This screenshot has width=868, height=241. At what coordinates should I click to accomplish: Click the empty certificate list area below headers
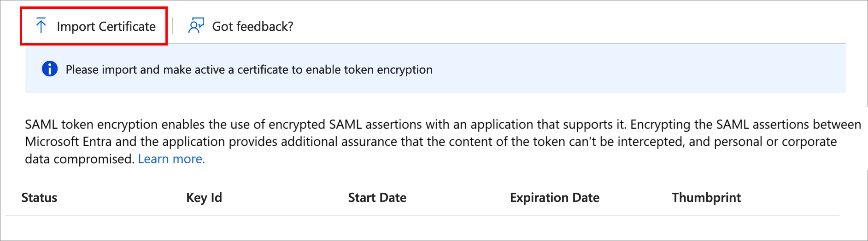pos(415,227)
